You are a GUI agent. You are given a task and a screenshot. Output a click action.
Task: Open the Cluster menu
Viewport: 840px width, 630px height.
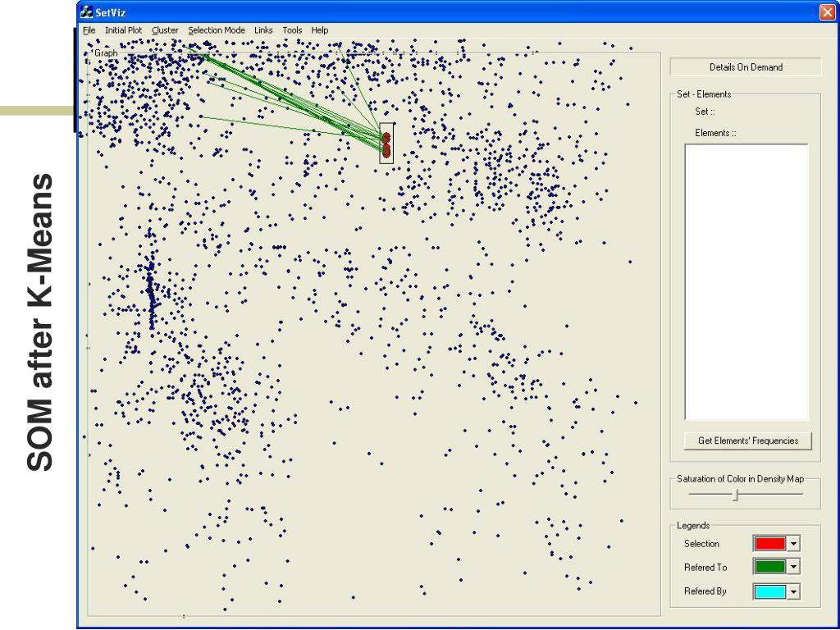click(165, 30)
